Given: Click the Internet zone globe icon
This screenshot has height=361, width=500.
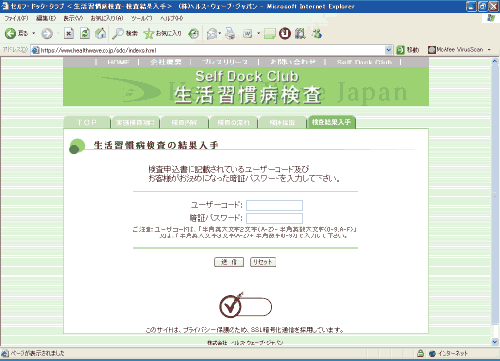Looking at the screenshot, I should point(432,353).
